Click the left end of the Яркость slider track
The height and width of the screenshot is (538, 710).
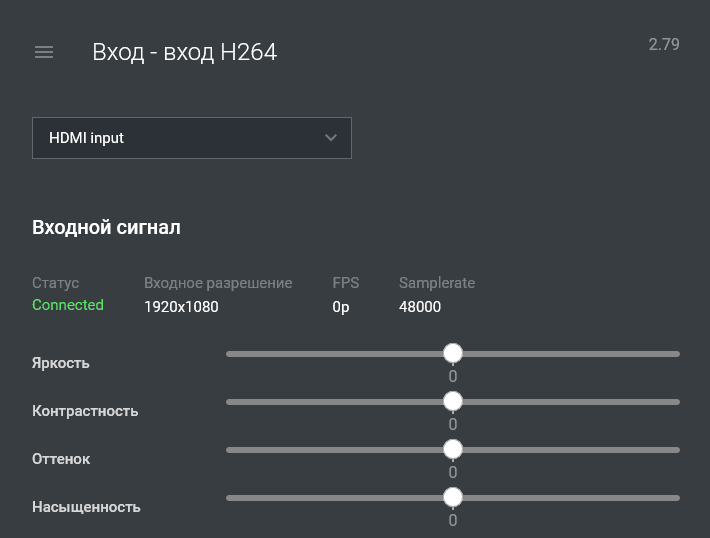click(230, 354)
